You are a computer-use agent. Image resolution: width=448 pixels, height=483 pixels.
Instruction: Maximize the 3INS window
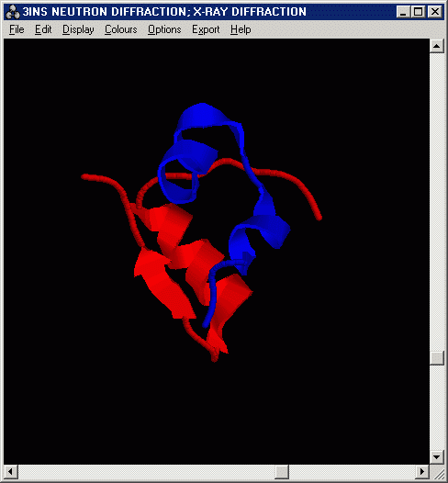[x=418, y=12]
